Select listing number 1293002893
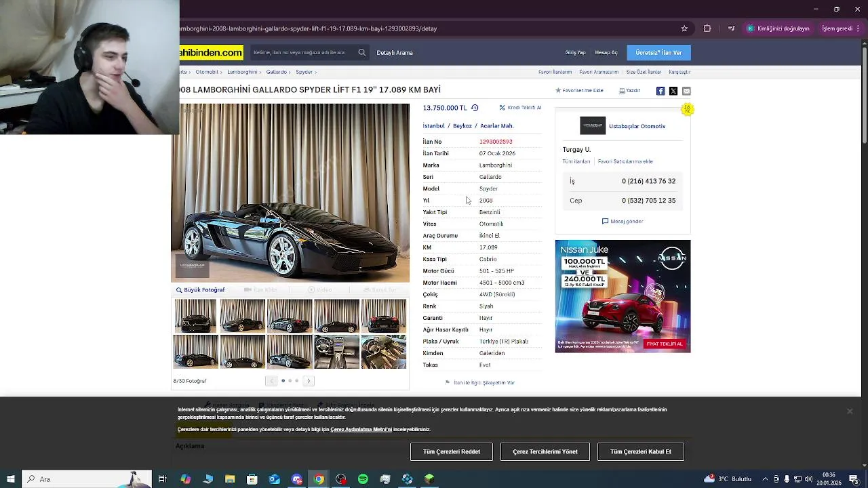 coord(495,142)
